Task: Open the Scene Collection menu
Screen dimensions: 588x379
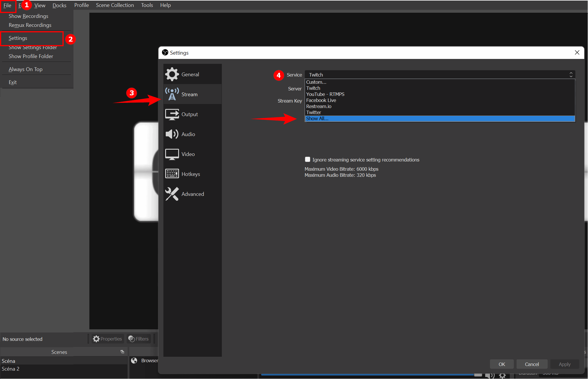Action: 115,5
